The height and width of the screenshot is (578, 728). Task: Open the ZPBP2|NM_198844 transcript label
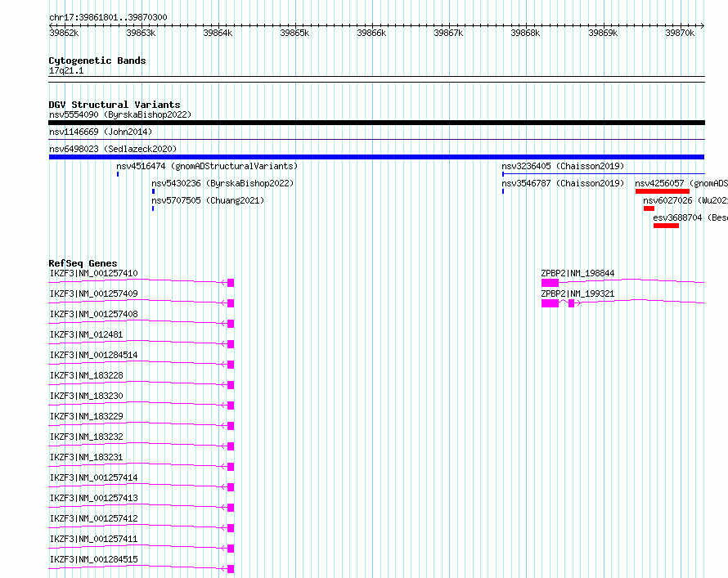577,273
